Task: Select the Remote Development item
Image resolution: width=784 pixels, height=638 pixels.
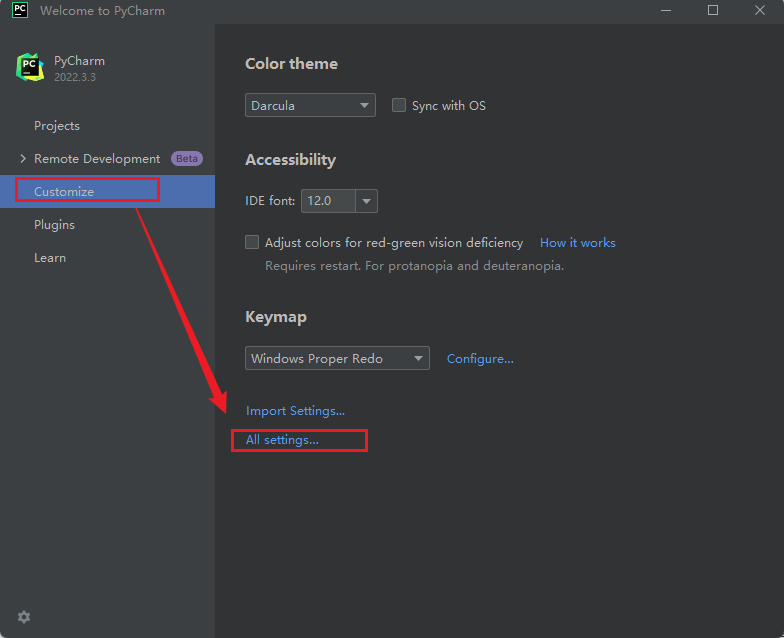Action: coord(97,158)
